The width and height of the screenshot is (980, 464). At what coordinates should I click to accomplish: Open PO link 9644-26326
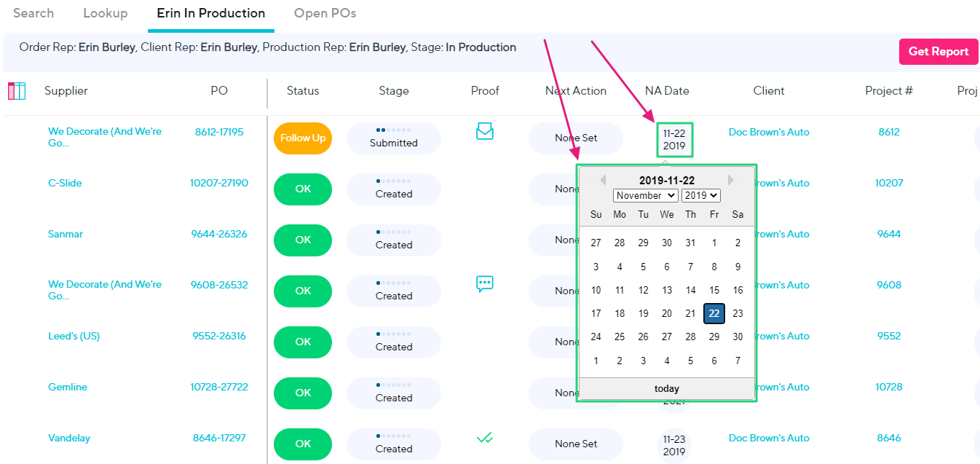[219, 234]
